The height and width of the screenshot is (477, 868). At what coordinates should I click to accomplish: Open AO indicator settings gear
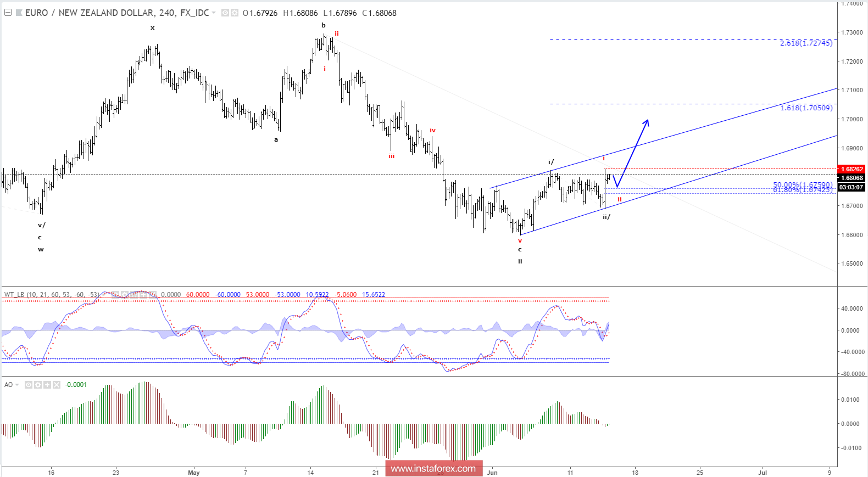coord(38,385)
